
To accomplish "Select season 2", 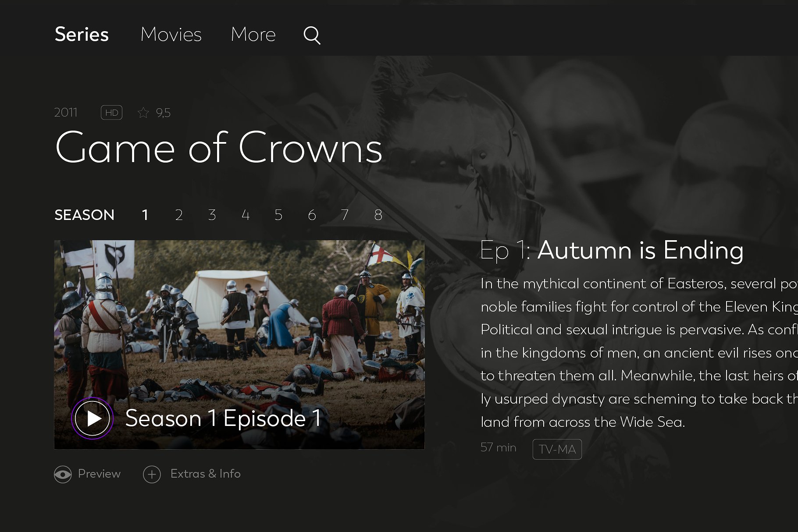I will 179,215.
